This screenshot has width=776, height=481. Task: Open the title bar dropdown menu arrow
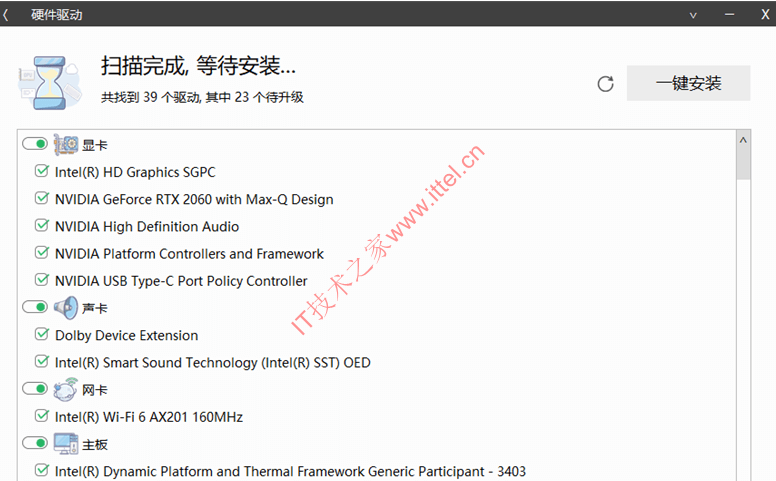(693, 15)
